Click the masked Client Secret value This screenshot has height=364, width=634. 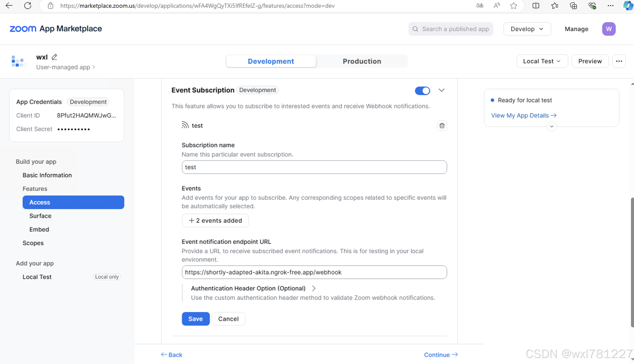pyautogui.click(x=74, y=129)
